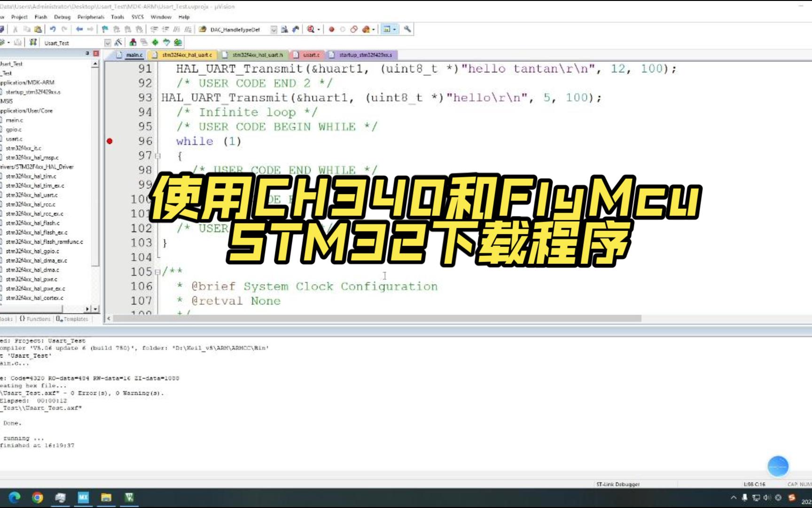This screenshot has height=508, width=812.
Task: Open the Tools menu
Action: pos(117,17)
